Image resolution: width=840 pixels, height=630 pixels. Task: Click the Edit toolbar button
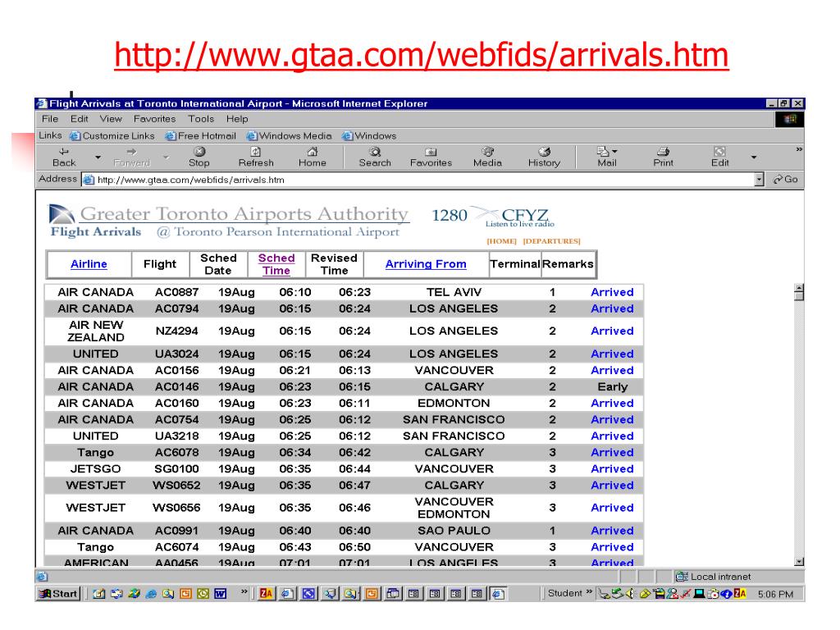720,157
